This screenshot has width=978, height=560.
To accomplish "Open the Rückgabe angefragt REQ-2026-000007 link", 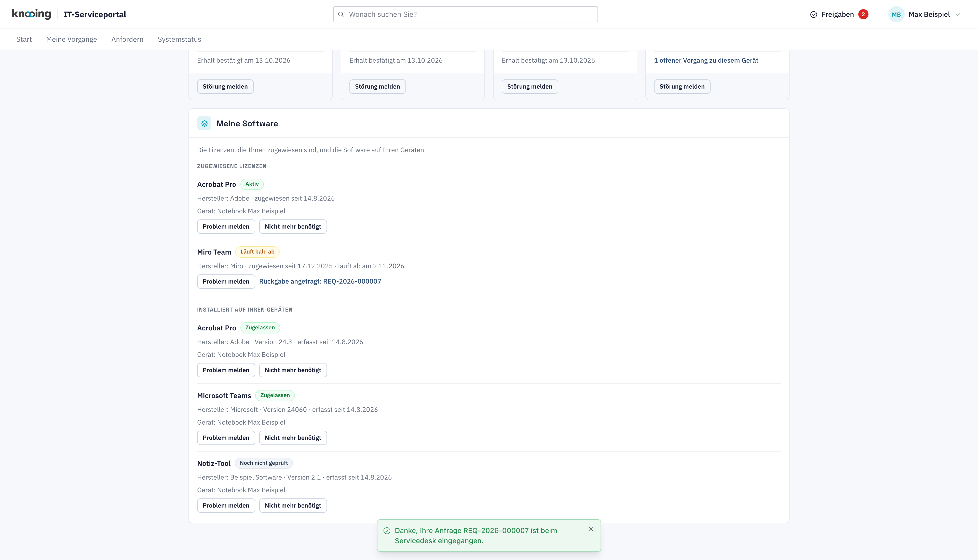I will point(320,281).
